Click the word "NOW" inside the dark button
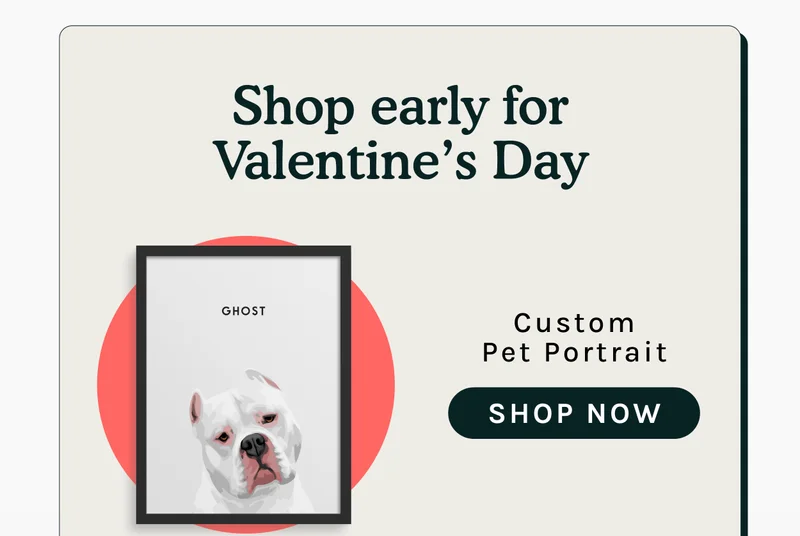The width and height of the screenshot is (800, 536). 624,413
